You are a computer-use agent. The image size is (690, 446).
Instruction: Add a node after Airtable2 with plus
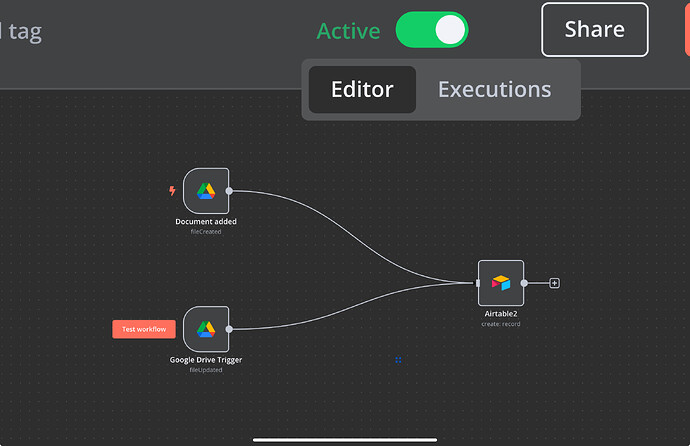click(554, 283)
